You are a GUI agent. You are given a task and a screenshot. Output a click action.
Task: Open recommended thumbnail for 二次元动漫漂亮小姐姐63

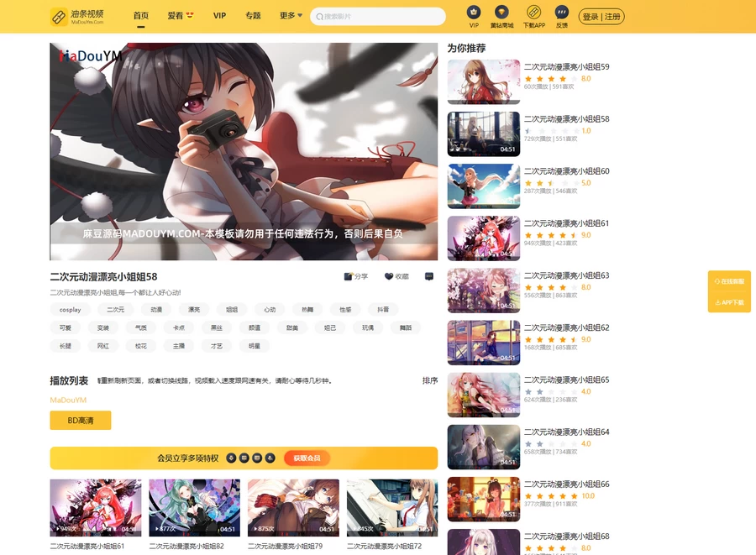(x=484, y=291)
